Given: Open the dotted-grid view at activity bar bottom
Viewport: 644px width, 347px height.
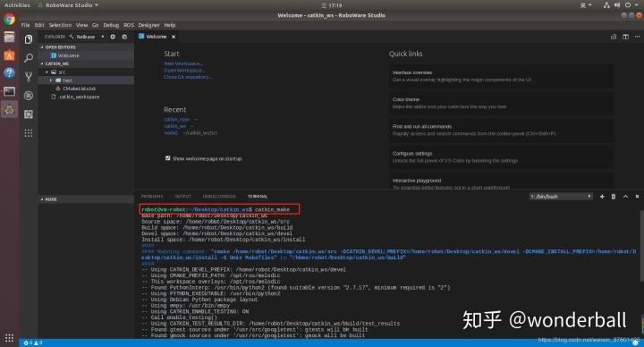Looking at the screenshot, I should (29, 133).
